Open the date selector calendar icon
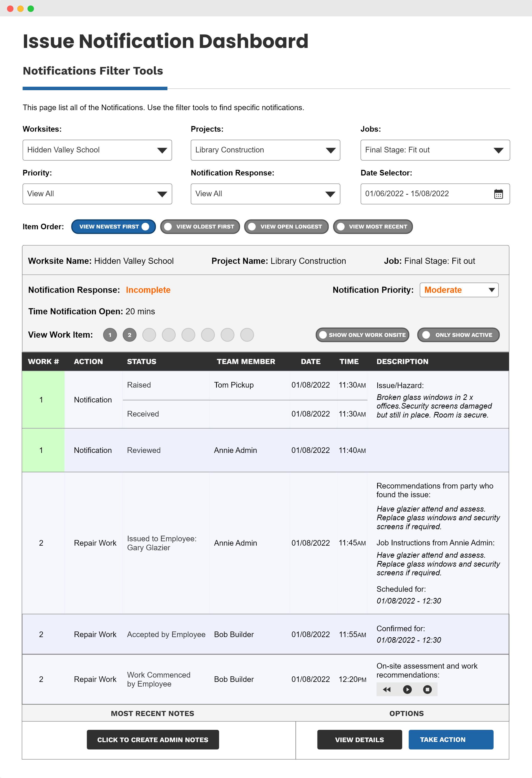532x778 pixels. point(498,194)
